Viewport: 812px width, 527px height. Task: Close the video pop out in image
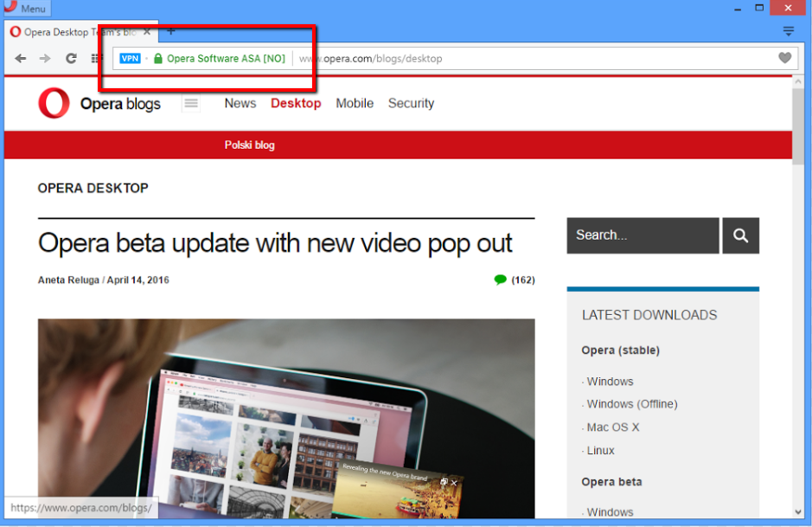point(454,483)
